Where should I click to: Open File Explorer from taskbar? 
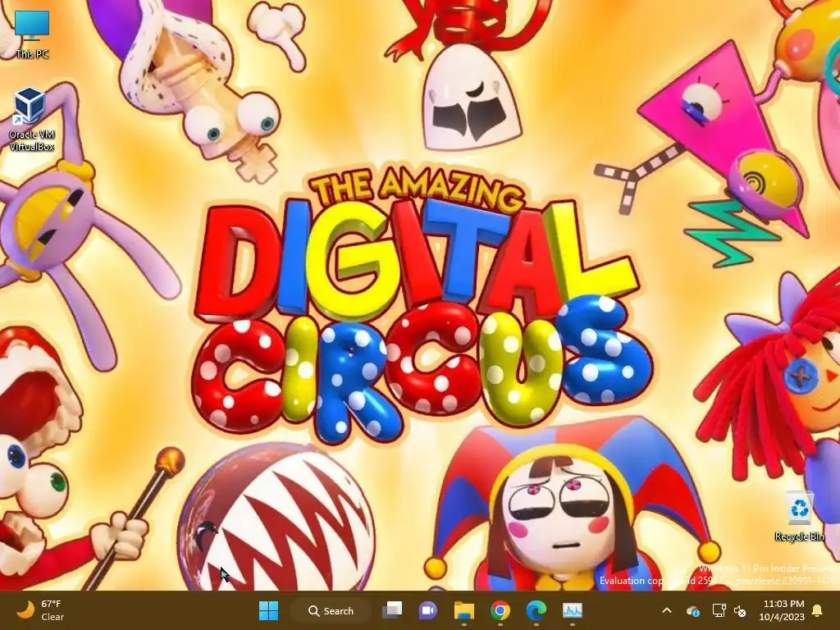(x=464, y=610)
